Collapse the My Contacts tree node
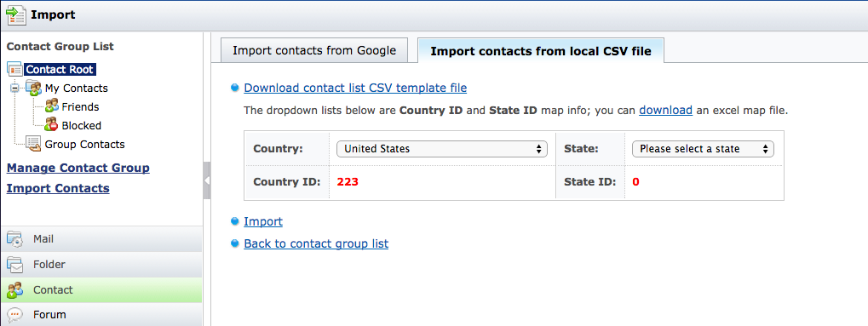This screenshot has height=326, width=868. pos(14,88)
